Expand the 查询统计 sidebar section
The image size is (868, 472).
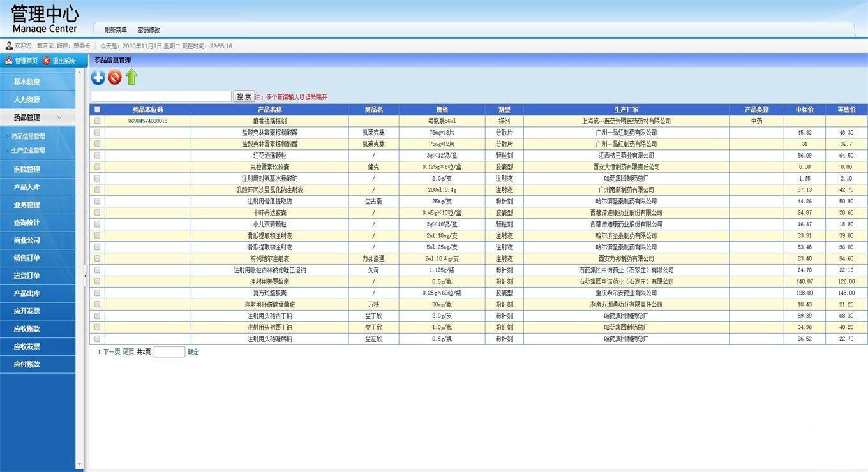pos(27,223)
